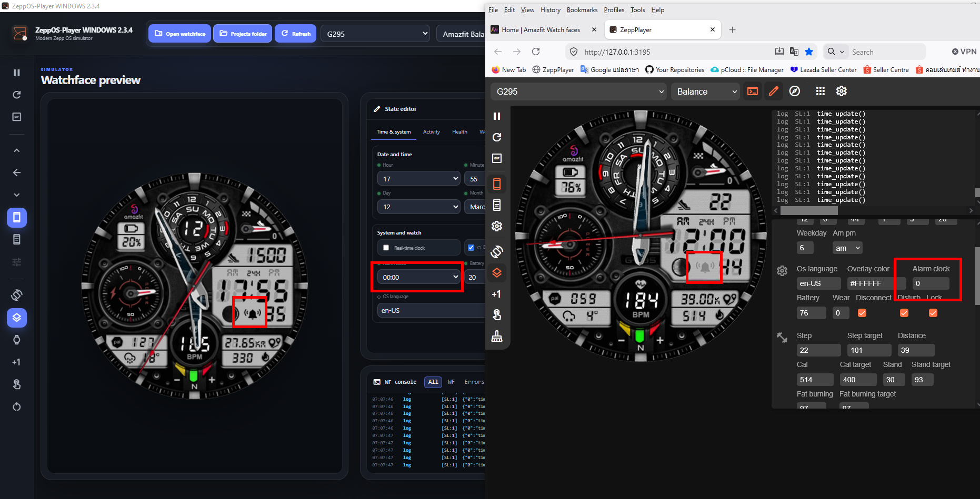Image resolution: width=980 pixels, height=499 pixels.
Task: Pause the simulator in ZeppOS-Player Windows sidebar
Action: coord(17,73)
